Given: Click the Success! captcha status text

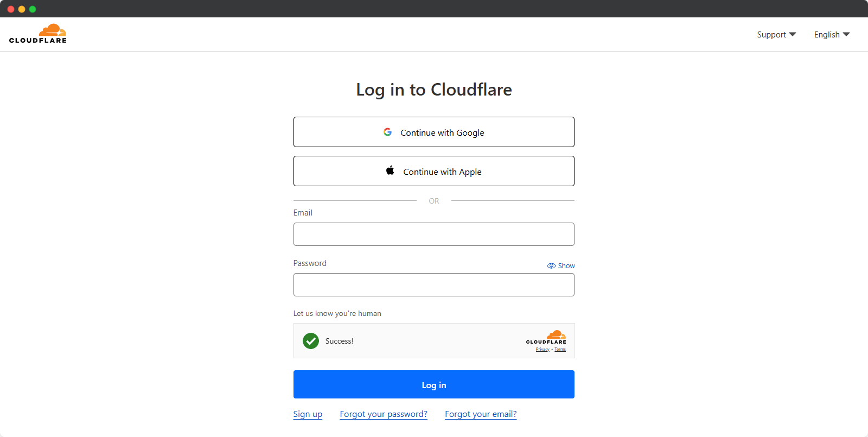Looking at the screenshot, I should coord(339,341).
